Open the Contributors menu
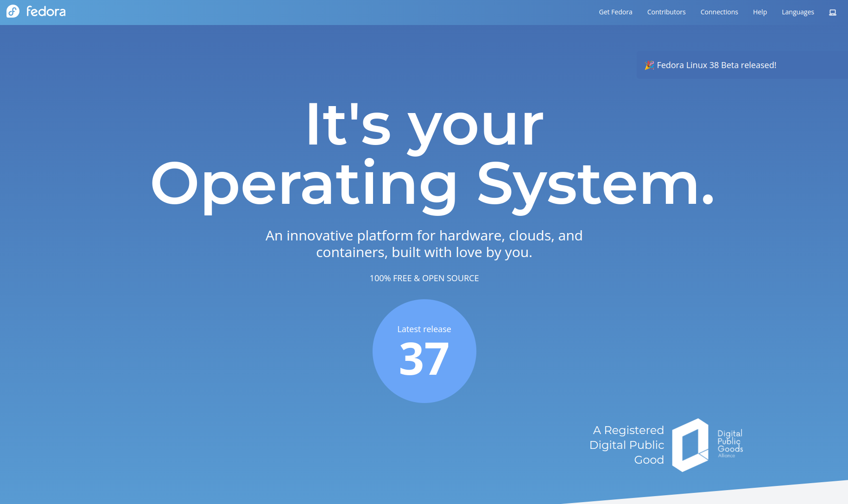848x504 pixels. tap(666, 12)
